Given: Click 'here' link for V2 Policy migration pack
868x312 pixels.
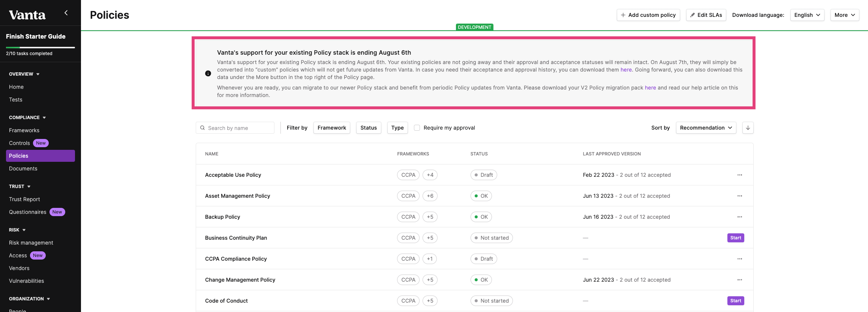Looking at the screenshot, I should (x=651, y=88).
